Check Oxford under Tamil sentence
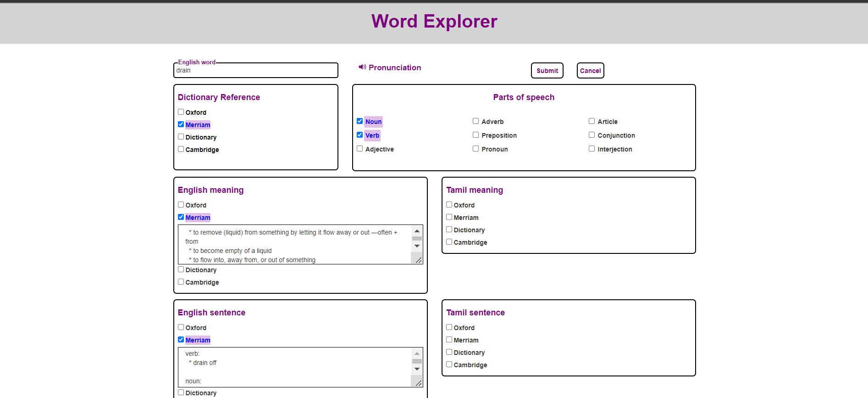Screen dimensions: 868x398 click(x=449, y=327)
